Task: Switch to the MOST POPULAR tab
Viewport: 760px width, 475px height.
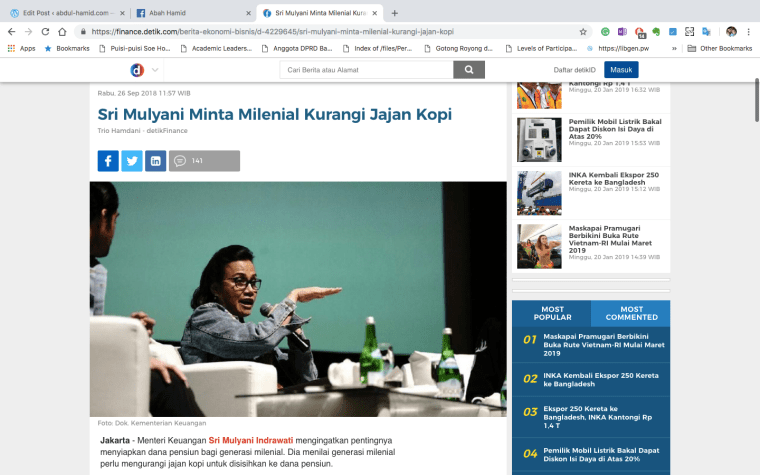Action: (x=552, y=313)
